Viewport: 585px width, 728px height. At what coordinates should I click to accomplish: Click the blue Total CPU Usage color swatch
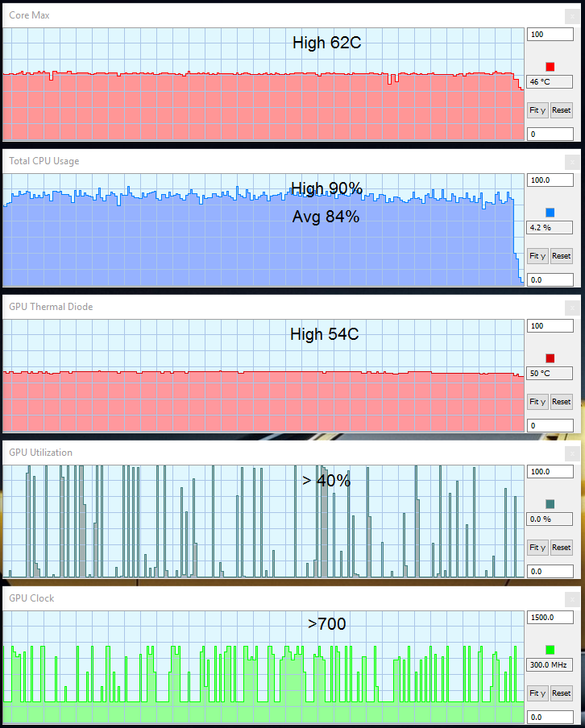[x=550, y=213]
